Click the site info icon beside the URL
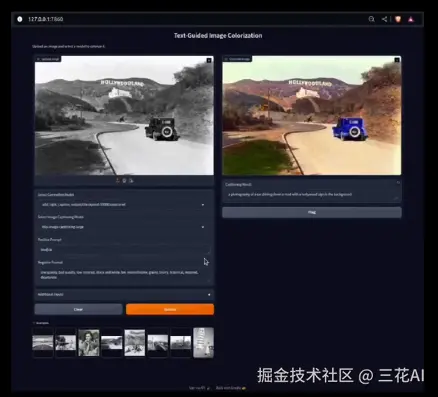Image resolution: width=438 pixels, height=397 pixels. 20,19
